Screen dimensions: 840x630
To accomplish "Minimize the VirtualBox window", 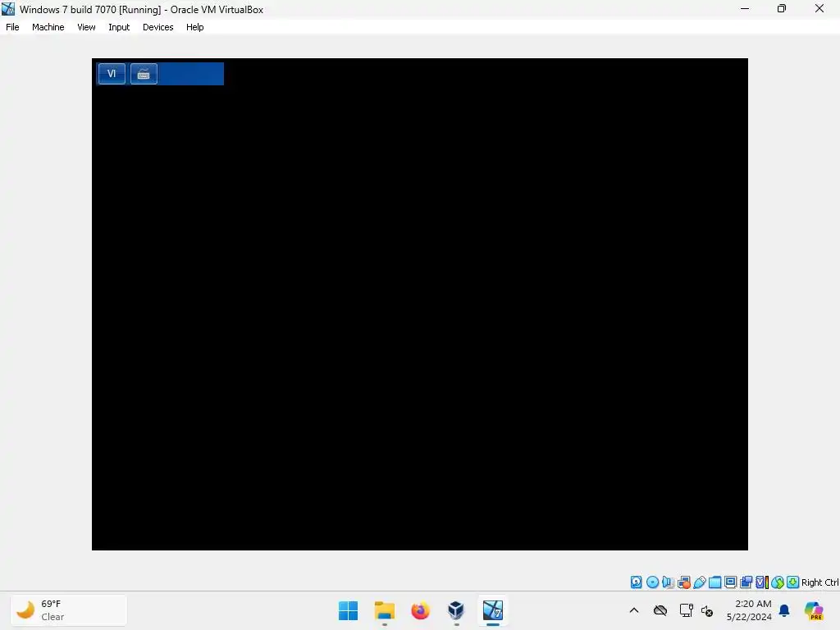I will click(745, 8).
